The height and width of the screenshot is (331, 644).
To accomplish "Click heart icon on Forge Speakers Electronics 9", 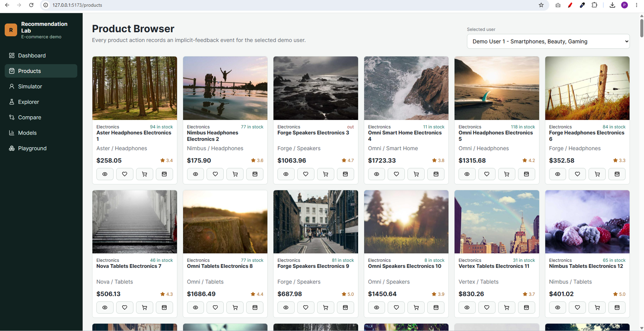I will coord(306,307).
